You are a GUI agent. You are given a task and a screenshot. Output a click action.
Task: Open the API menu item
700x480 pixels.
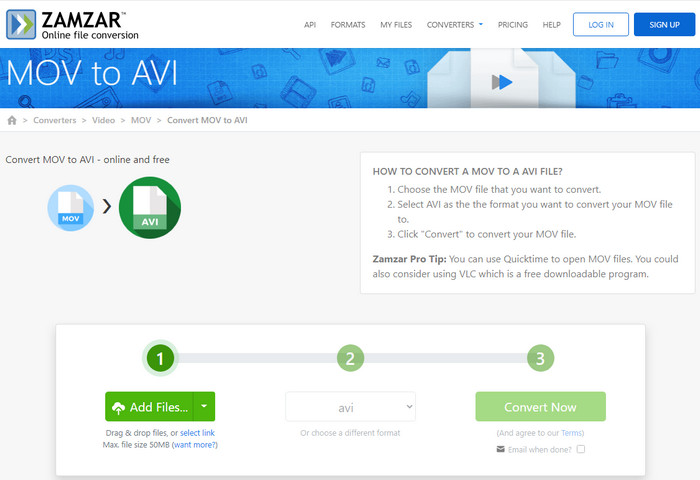[x=310, y=25]
